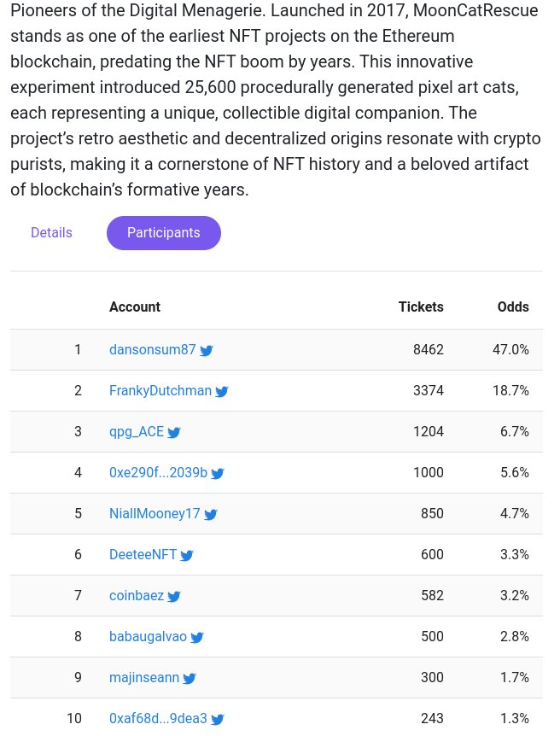
Task: Click the Odds column header
Action: [513, 307]
